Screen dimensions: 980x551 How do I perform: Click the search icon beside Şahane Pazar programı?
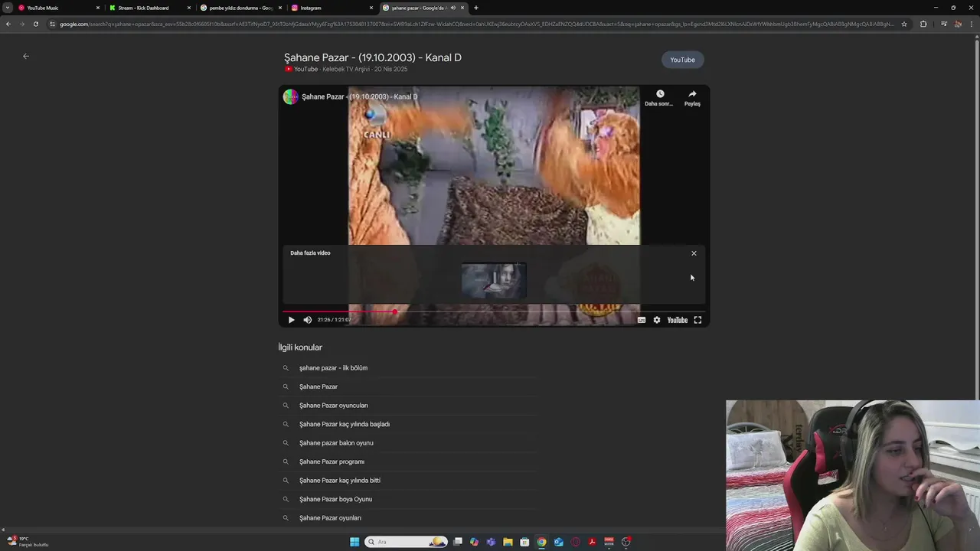point(286,461)
